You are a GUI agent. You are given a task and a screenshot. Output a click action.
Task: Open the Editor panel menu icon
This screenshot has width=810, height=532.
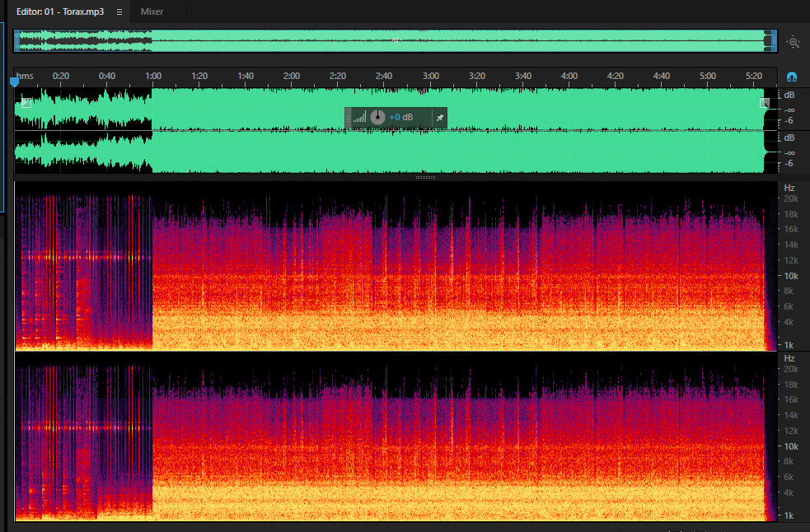(x=119, y=12)
